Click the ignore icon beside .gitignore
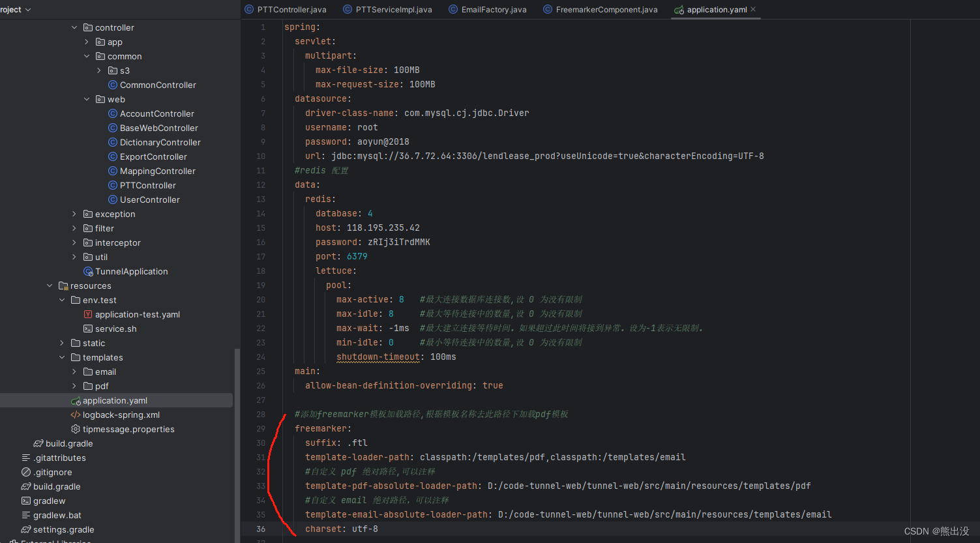 pyautogui.click(x=25, y=472)
